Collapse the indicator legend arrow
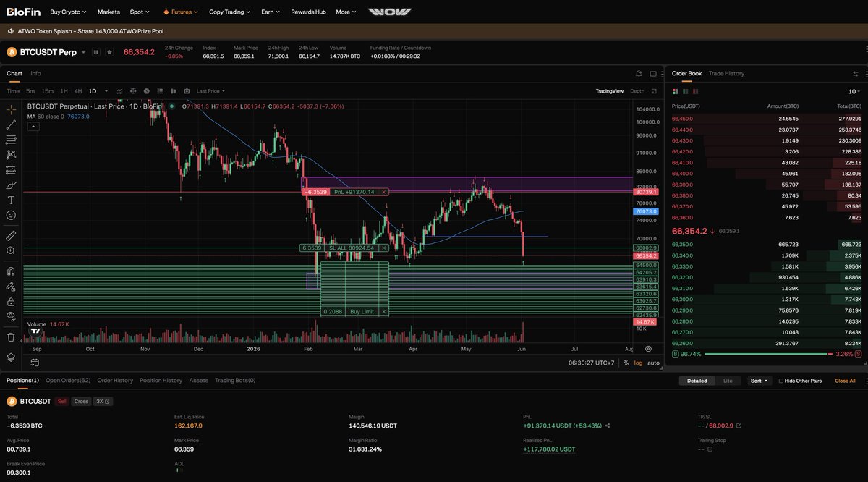The width and height of the screenshot is (868, 482). pyautogui.click(x=34, y=126)
